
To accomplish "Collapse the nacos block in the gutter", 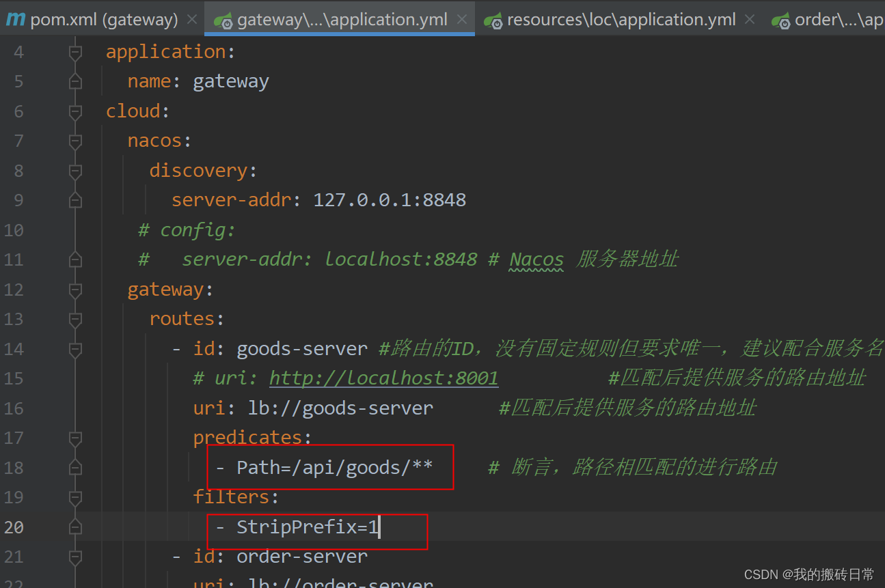I will [75, 141].
